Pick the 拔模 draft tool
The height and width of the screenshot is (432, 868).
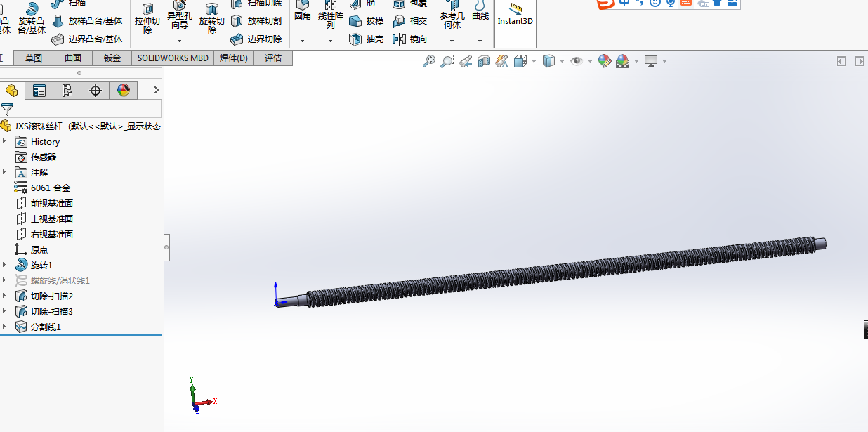tap(367, 21)
